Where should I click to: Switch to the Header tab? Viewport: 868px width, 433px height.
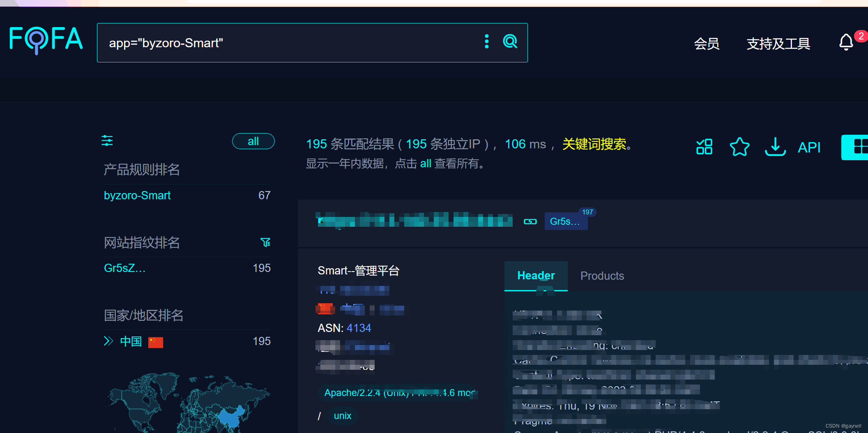tap(536, 276)
